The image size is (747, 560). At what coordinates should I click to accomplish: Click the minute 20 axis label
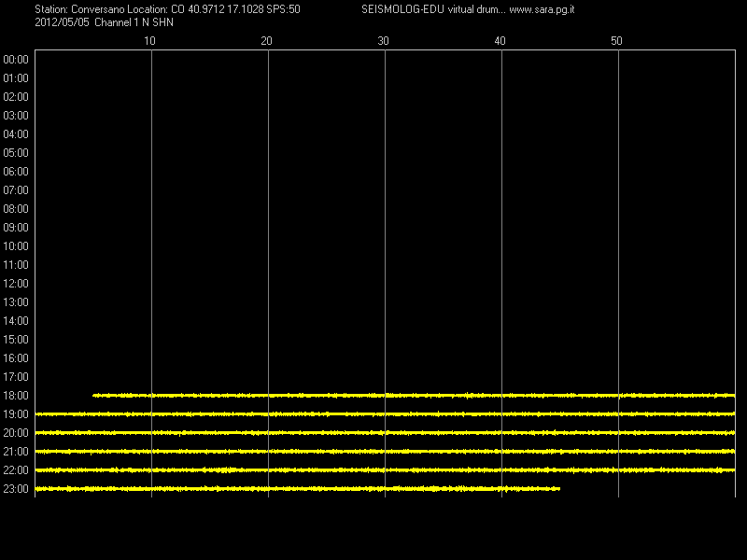tap(266, 41)
